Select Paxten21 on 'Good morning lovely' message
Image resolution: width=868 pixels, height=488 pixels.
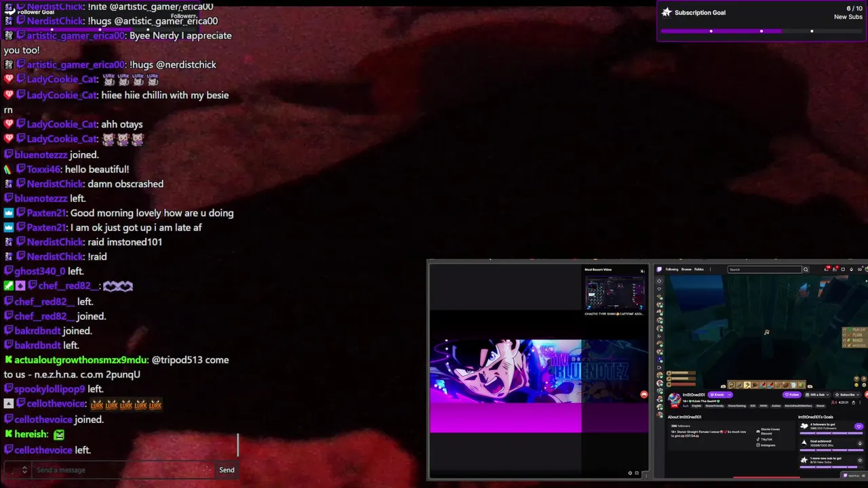pyautogui.click(x=47, y=213)
